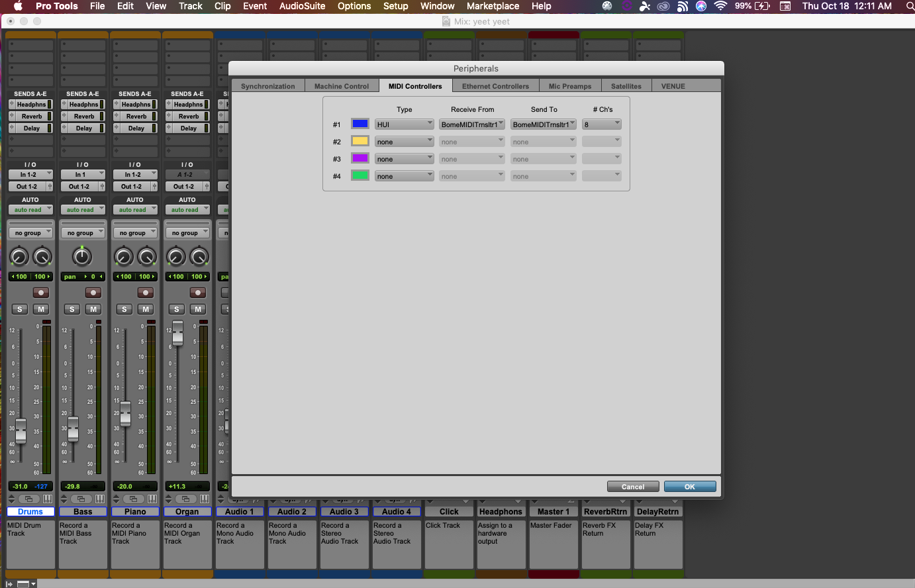Click the Organ track output window icon
The height and width of the screenshot is (588, 915).
click(x=185, y=499)
